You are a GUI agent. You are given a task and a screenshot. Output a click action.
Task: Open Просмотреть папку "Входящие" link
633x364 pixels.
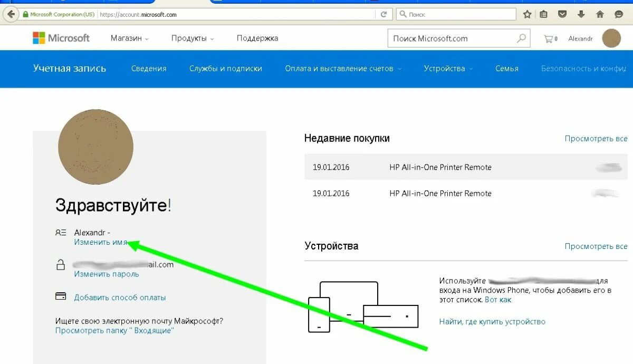(x=114, y=330)
